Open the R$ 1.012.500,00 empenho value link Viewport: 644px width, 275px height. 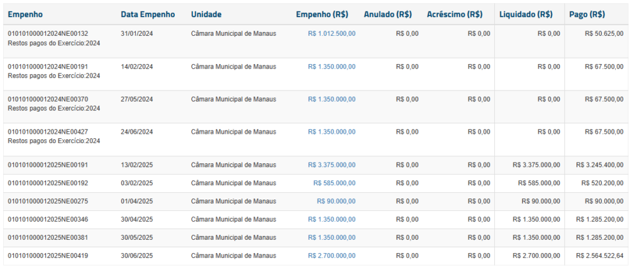[x=331, y=33]
